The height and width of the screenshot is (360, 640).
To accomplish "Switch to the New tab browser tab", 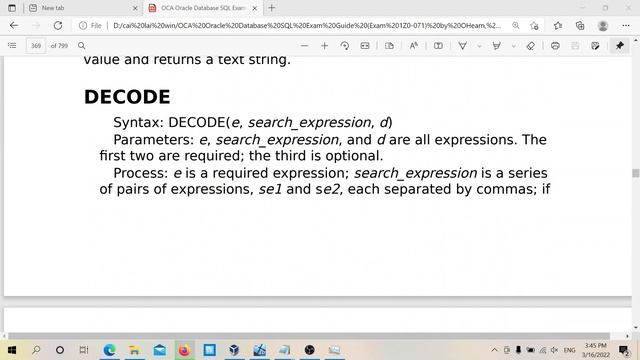I will click(82, 8).
